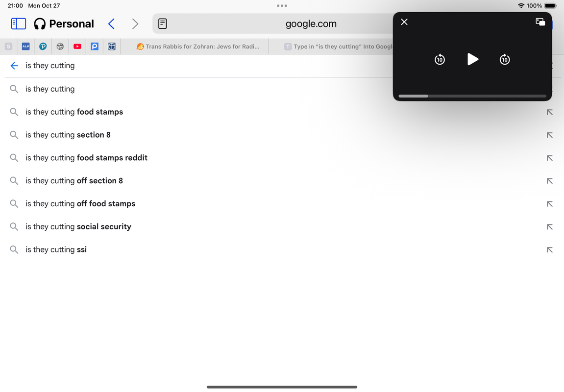Seek on the video progress bar
Screen dimensions: 564x392
click(x=473, y=96)
